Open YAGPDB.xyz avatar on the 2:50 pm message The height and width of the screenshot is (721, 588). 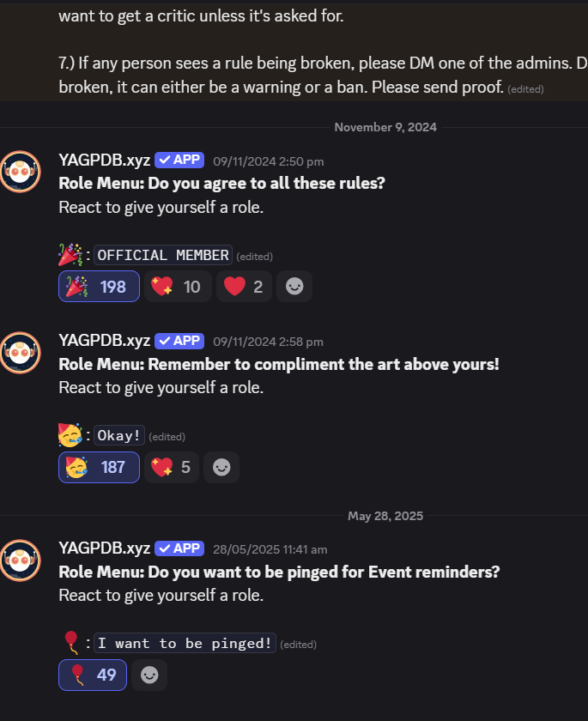pyautogui.click(x=21, y=172)
